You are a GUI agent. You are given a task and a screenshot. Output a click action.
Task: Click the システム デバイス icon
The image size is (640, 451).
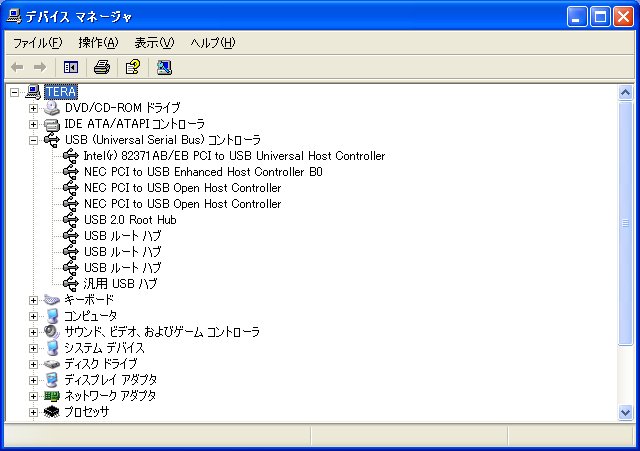point(52,348)
